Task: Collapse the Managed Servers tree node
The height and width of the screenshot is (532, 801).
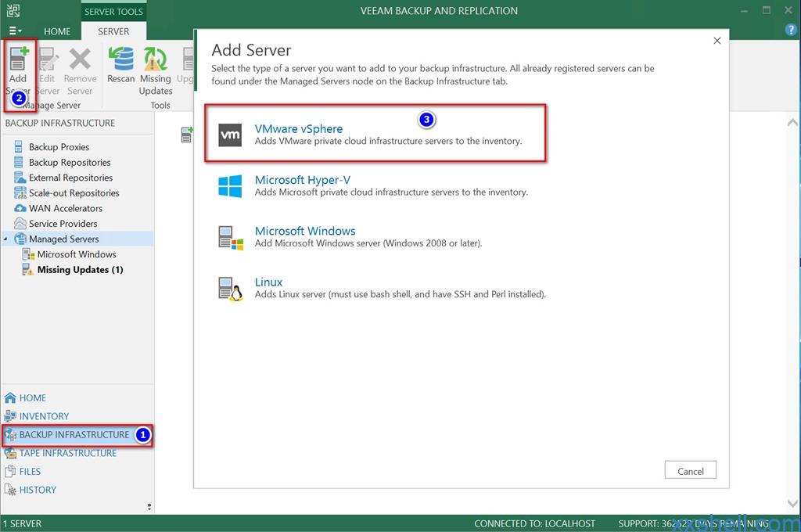Action: [5, 239]
